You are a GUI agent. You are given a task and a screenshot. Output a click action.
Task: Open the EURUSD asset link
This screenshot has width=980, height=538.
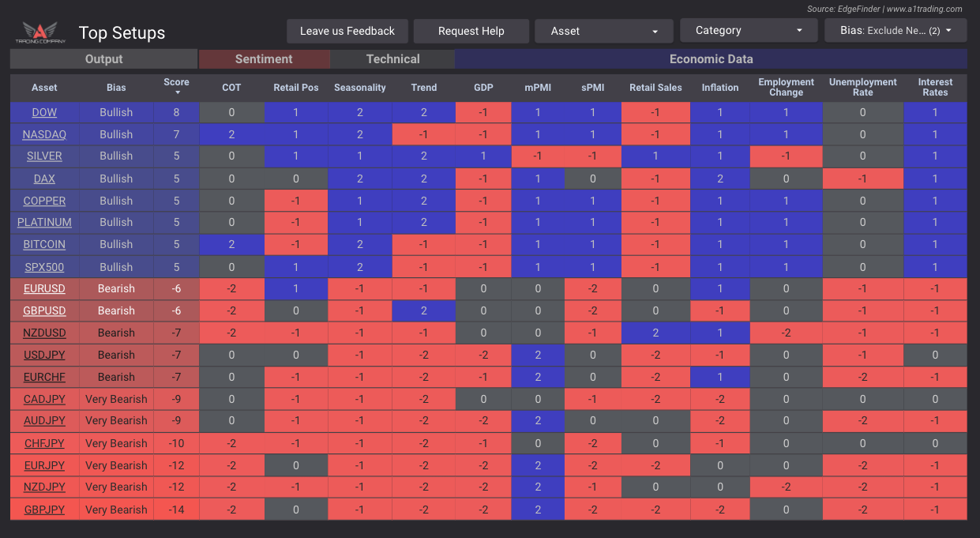click(x=45, y=289)
